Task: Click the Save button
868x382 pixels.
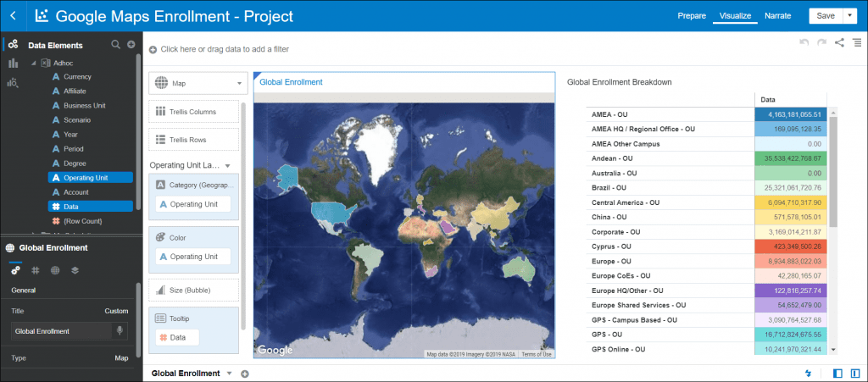Action: click(826, 15)
